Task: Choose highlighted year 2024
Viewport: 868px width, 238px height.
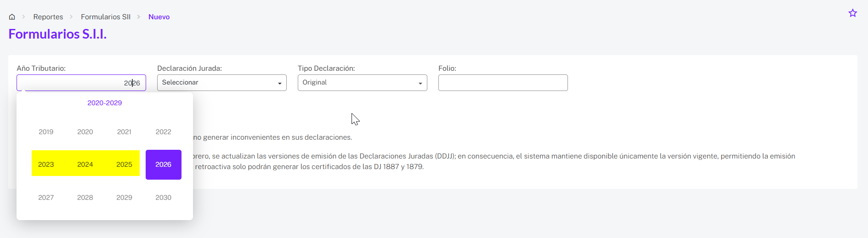Action: (85, 164)
